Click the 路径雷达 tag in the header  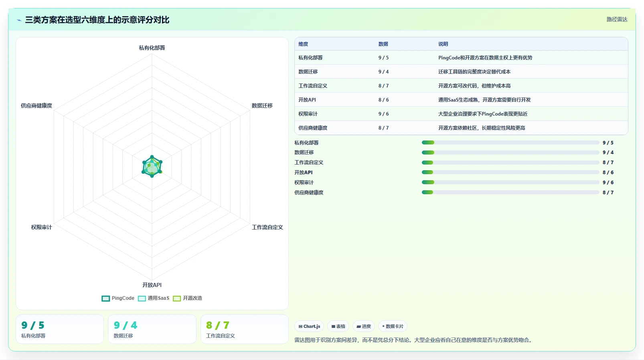[617, 19]
